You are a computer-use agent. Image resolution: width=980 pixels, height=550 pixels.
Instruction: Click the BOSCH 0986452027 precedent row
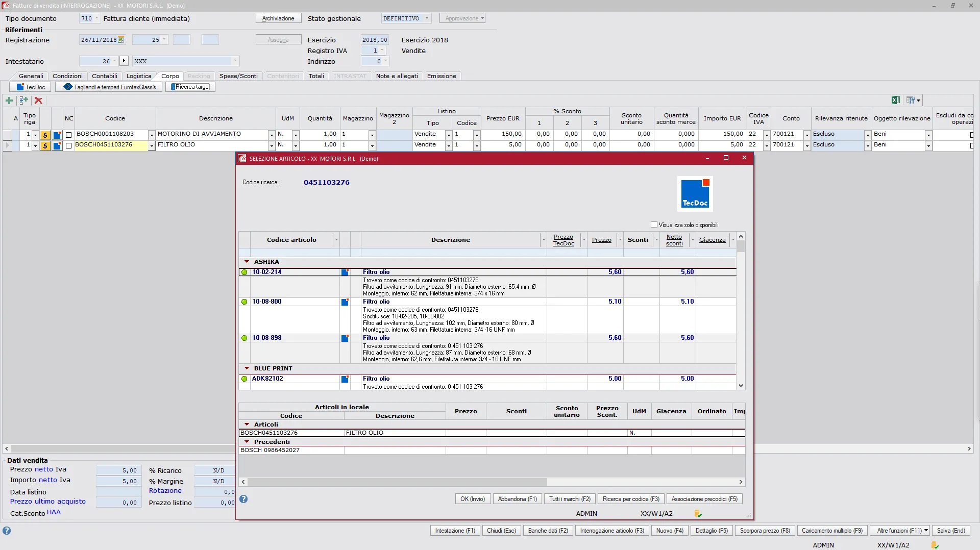(492, 451)
